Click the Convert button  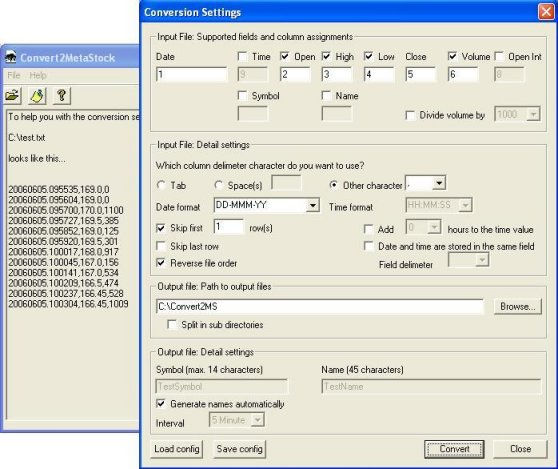454,449
